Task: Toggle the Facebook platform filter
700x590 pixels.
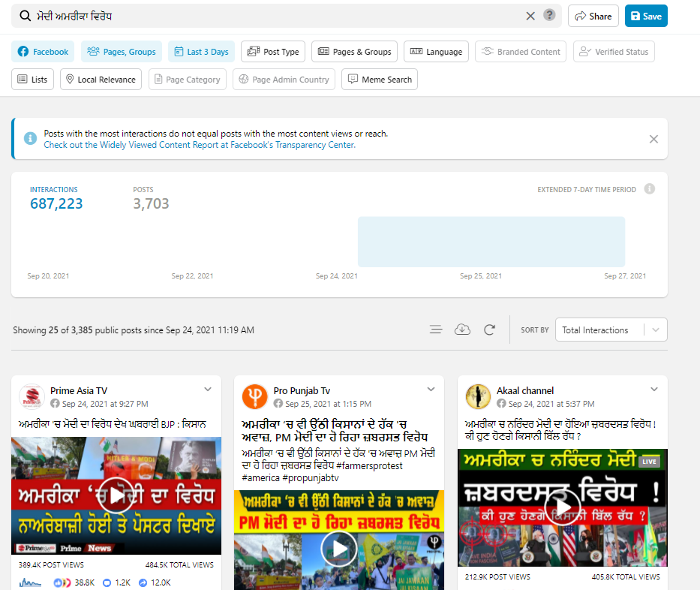Action: click(x=43, y=52)
